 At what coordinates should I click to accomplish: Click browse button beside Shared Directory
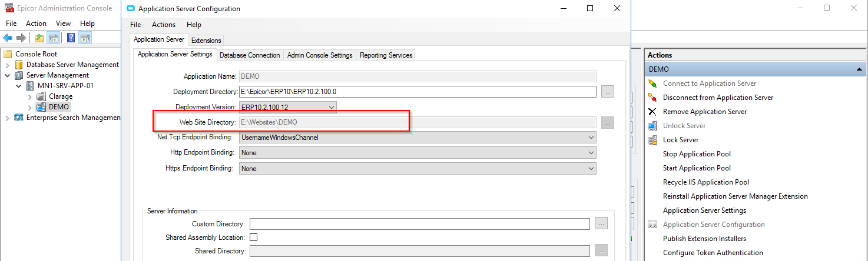point(601,251)
